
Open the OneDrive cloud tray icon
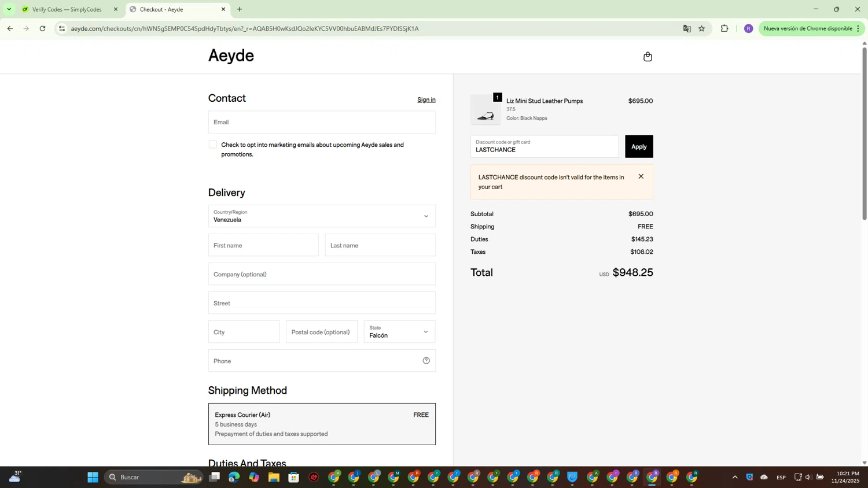click(764, 477)
